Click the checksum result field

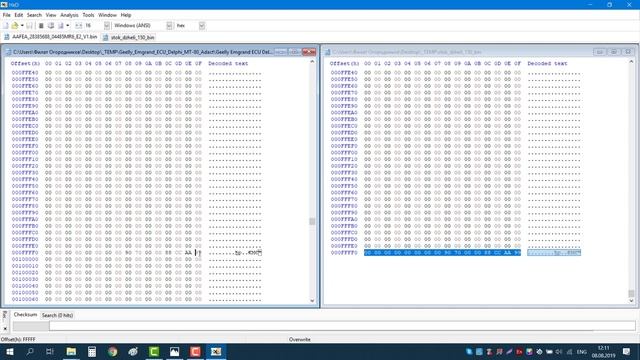(342, 326)
